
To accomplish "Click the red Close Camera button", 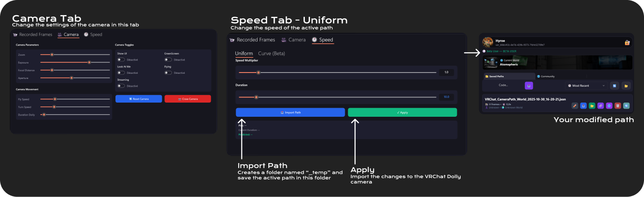I will [188, 99].
